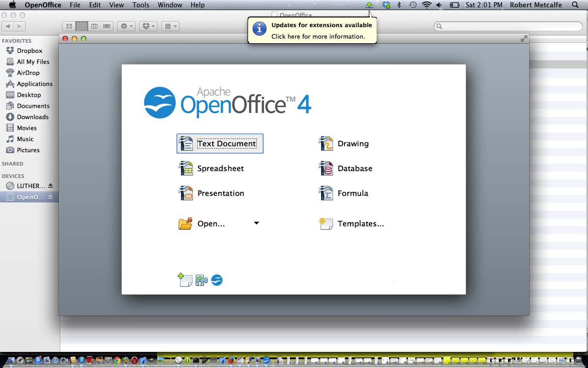This screenshot has height=368, width=588.
Task: Open the Templates... dialog
Action: (351, 224)
